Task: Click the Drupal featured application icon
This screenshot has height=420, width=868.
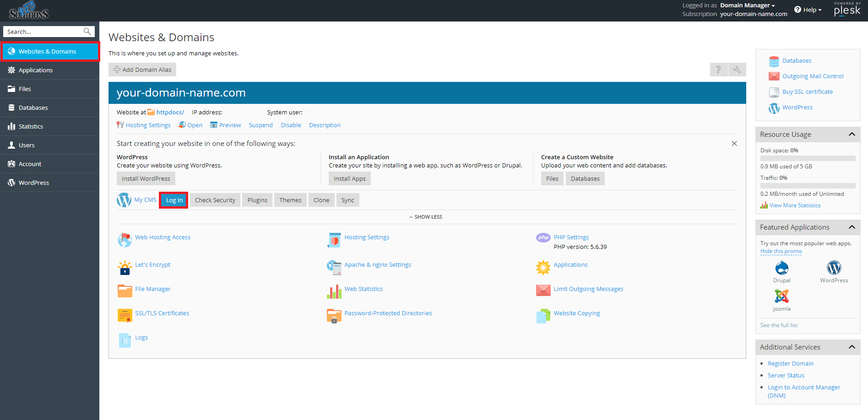Action: 781,268
